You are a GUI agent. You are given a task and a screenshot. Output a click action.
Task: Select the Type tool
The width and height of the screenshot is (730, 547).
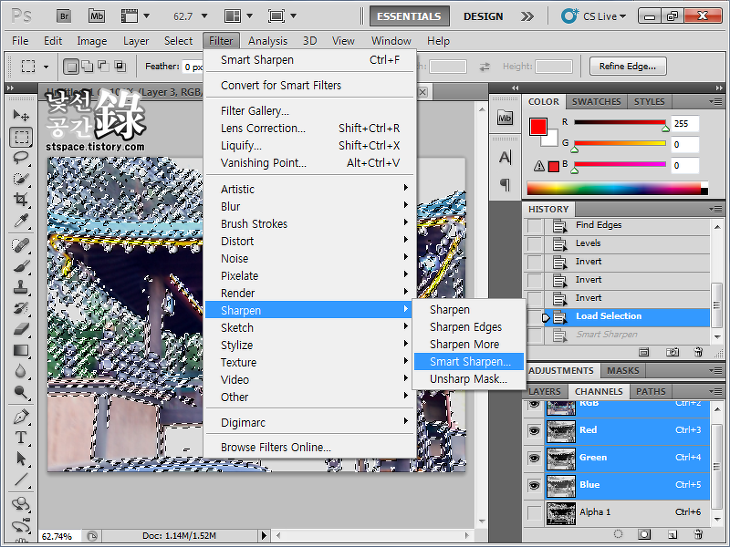point(21,437)
